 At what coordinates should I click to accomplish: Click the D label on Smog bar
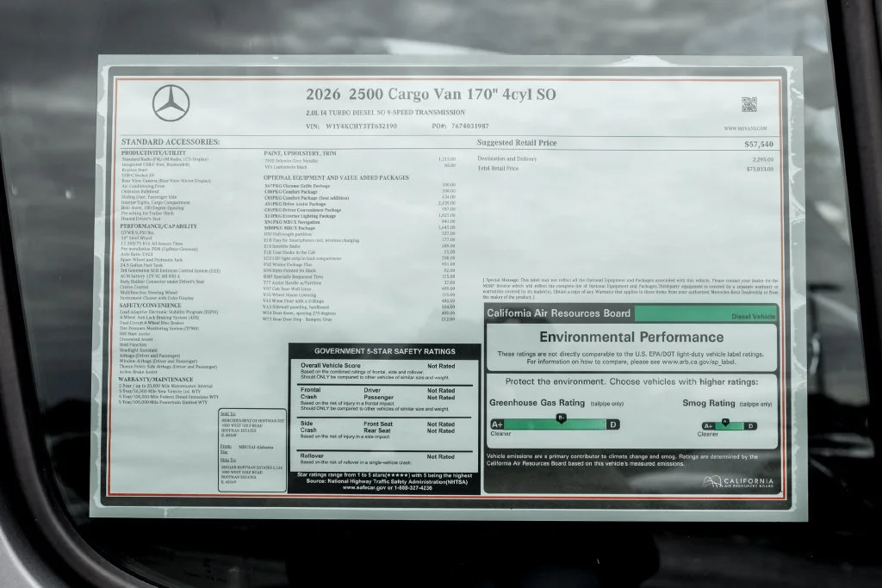click(x=750, y=426)
